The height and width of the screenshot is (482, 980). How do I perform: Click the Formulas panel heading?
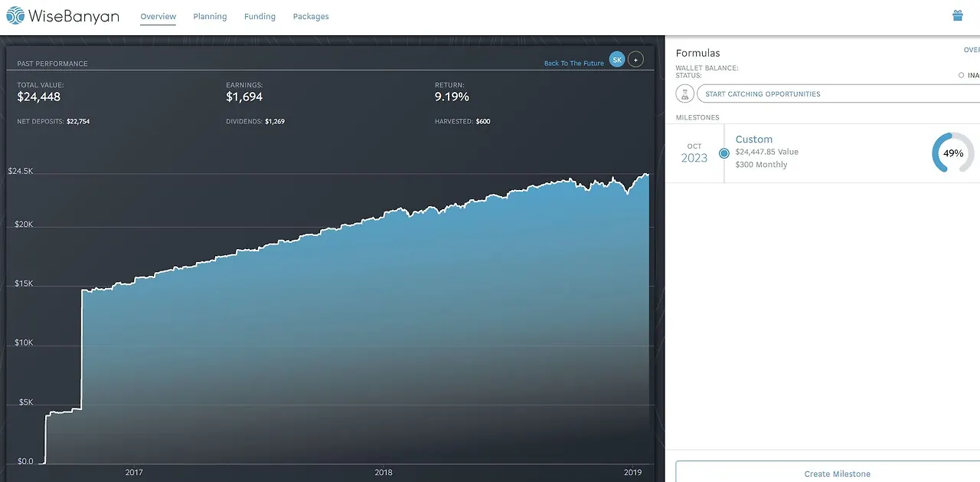[x=697, y=53]
